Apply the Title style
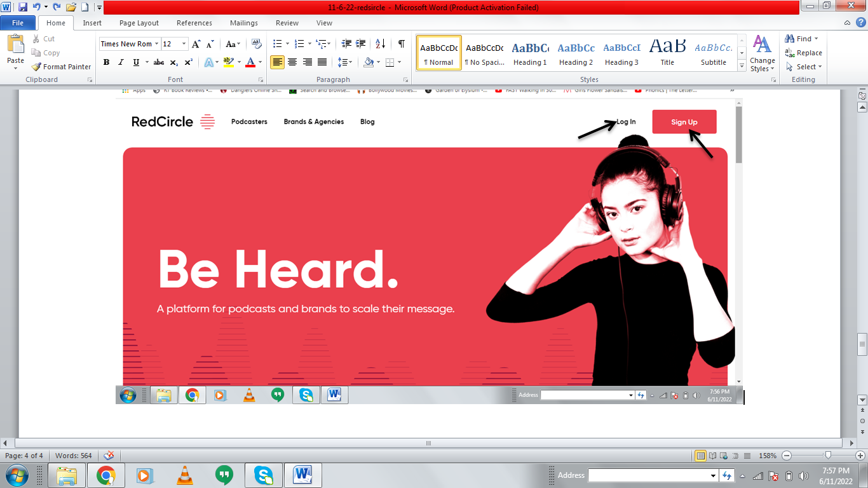 click(x=667, y=53)
